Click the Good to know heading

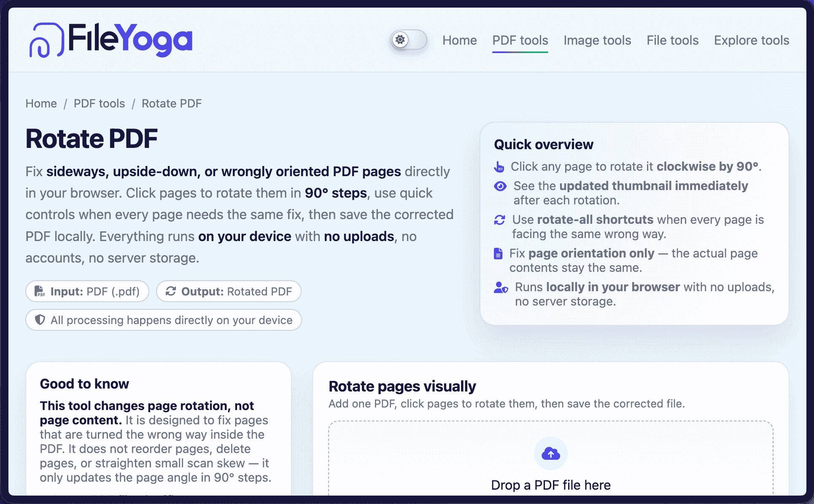point(84,384)
